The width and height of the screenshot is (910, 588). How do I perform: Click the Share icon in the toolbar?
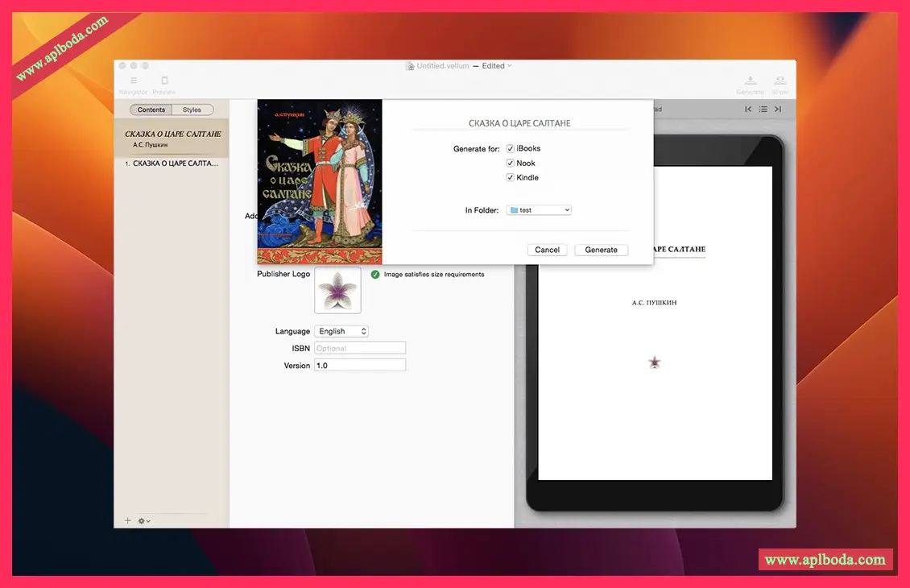point(780,81)
